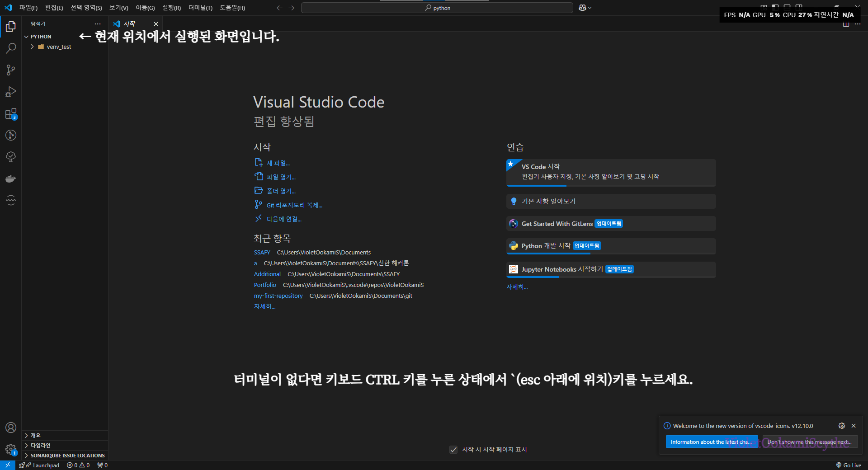Open the 편집(E) menu
Image resolution: width=868 pixels, height=470 pixels.
pyautogui.click(x=54, y=8)
